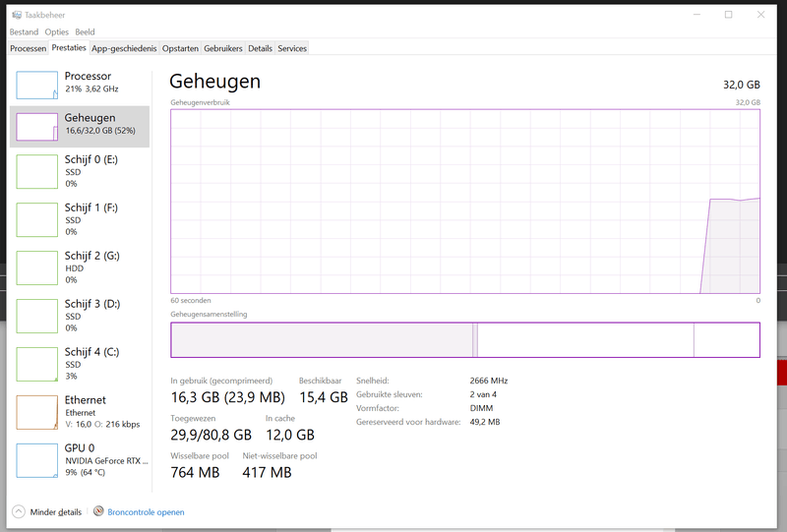Open the Ethernet network graph thumbnail
The width and height of the screenshot is (787, 532).
click(x=37, y=413)
